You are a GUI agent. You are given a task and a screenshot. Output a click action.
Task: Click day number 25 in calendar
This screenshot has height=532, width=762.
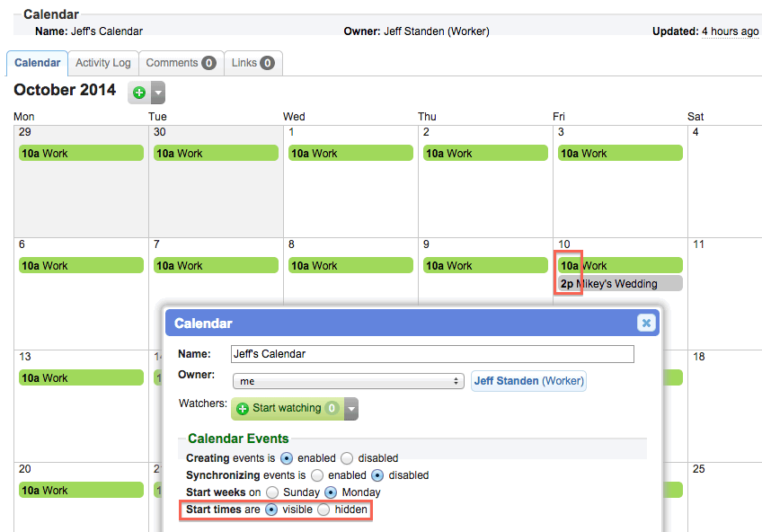(698, 469)
